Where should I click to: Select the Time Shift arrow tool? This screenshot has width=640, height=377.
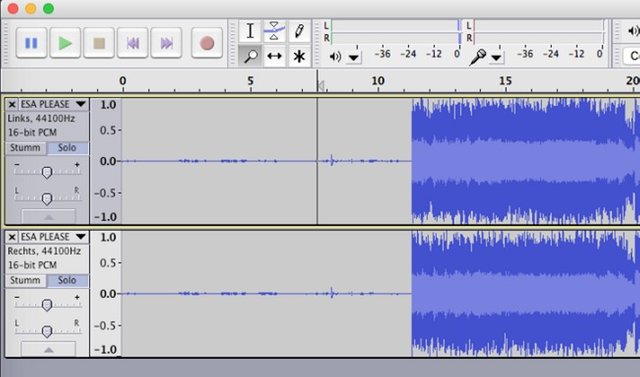point(274,56)
